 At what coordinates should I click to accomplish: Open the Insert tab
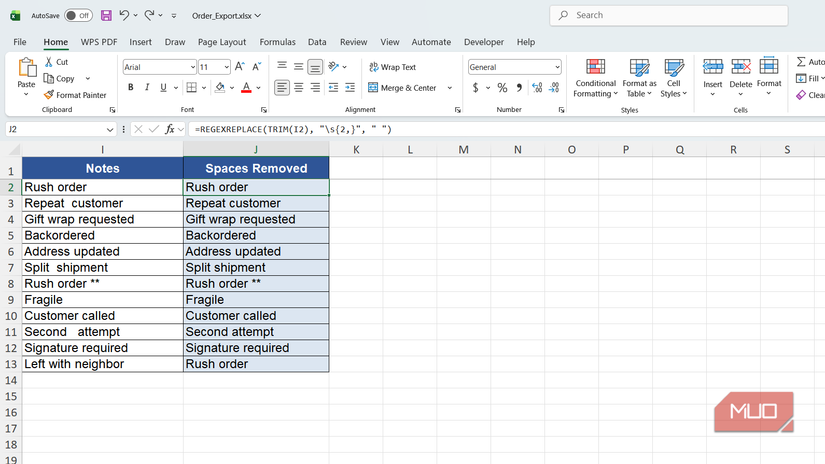coord(140,42)
